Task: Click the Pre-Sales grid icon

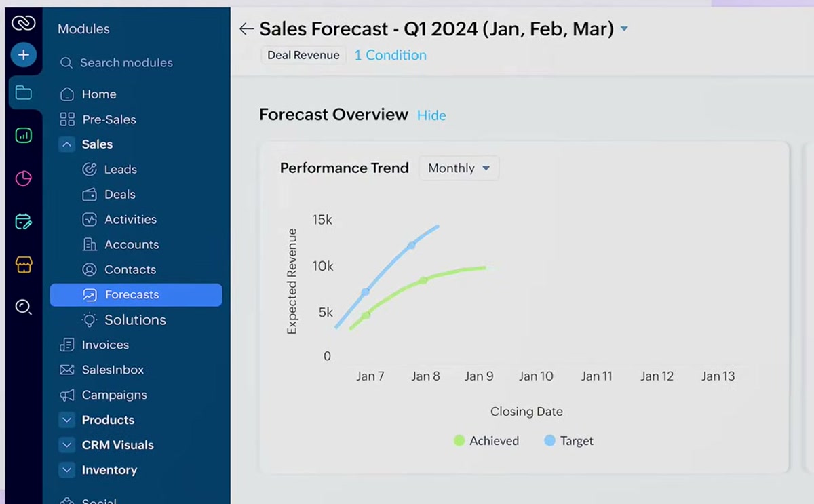Action: 67,119
